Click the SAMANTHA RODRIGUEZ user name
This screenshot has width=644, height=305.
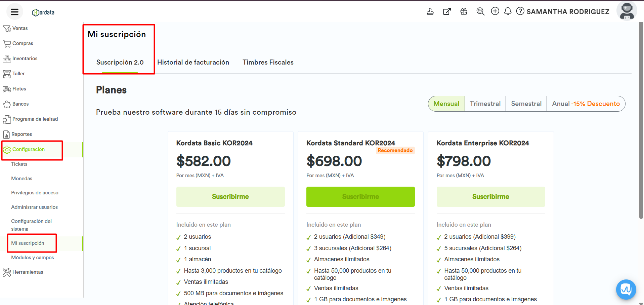click(x=568, y=12)
